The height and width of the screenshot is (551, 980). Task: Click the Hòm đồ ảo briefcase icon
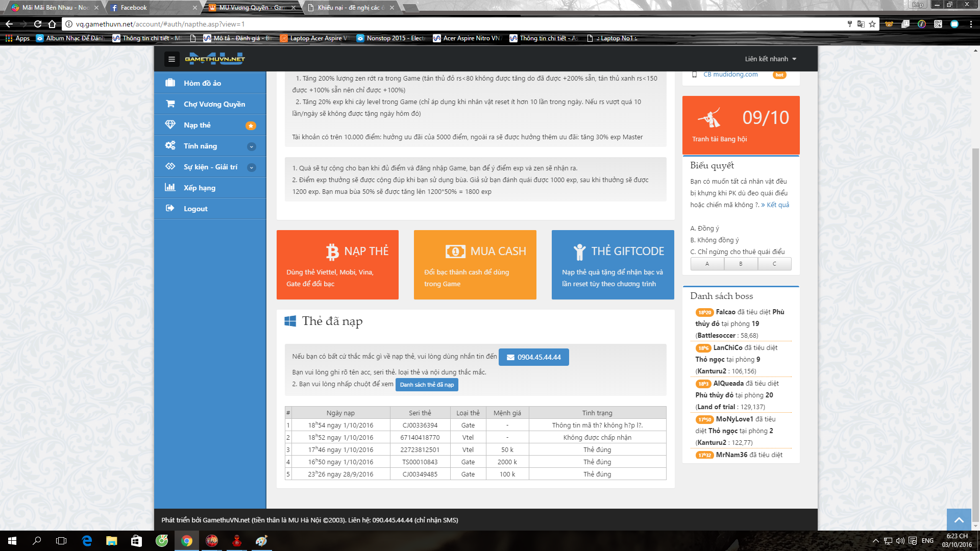170,83
